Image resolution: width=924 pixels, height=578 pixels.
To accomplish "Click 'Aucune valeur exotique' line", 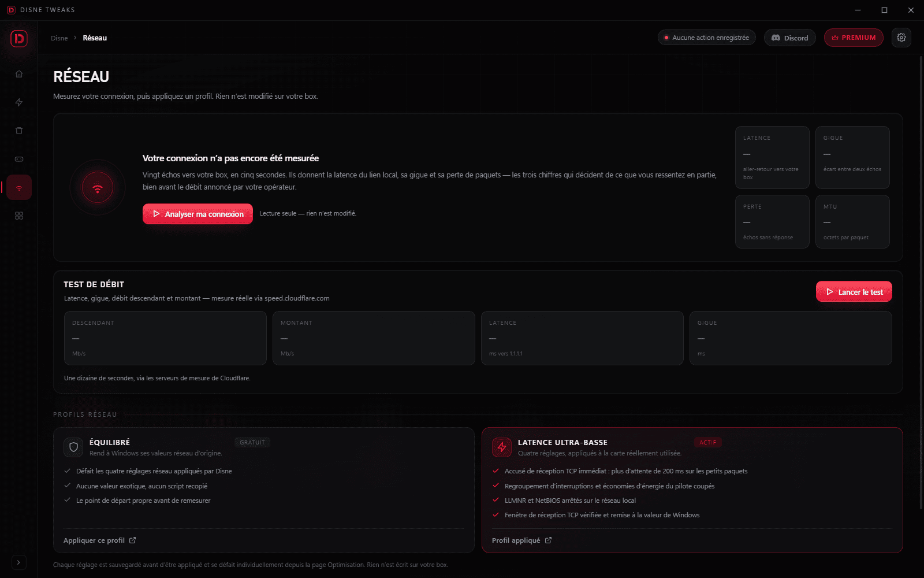I will coord(141,486).
